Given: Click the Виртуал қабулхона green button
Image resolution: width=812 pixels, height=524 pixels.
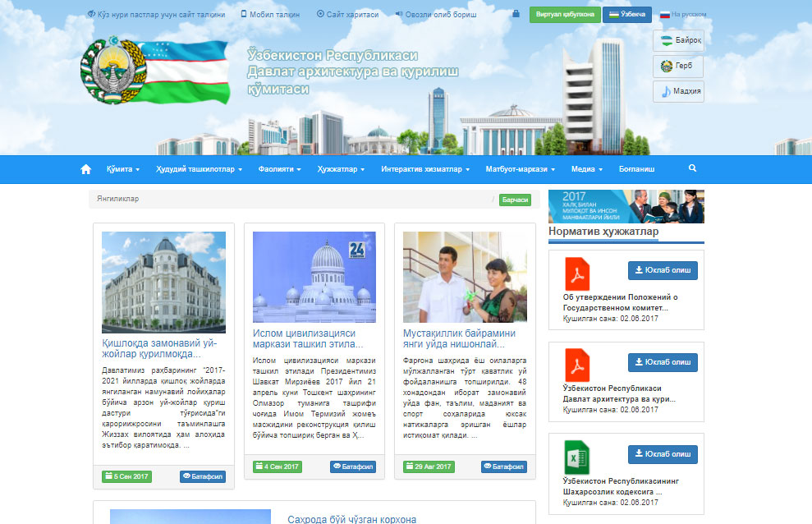Looking at the screenshot, I should (564, 15).
